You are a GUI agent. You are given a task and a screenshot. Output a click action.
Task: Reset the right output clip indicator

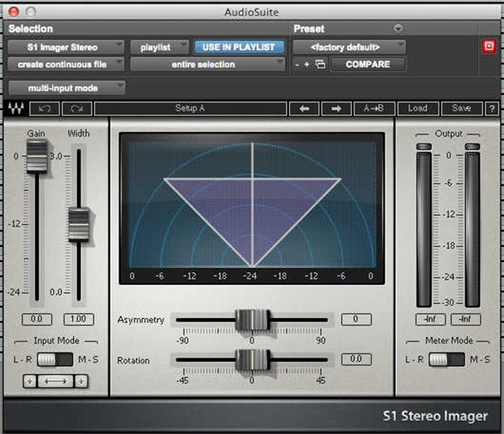pyautogui.click(x=472, y=147)
